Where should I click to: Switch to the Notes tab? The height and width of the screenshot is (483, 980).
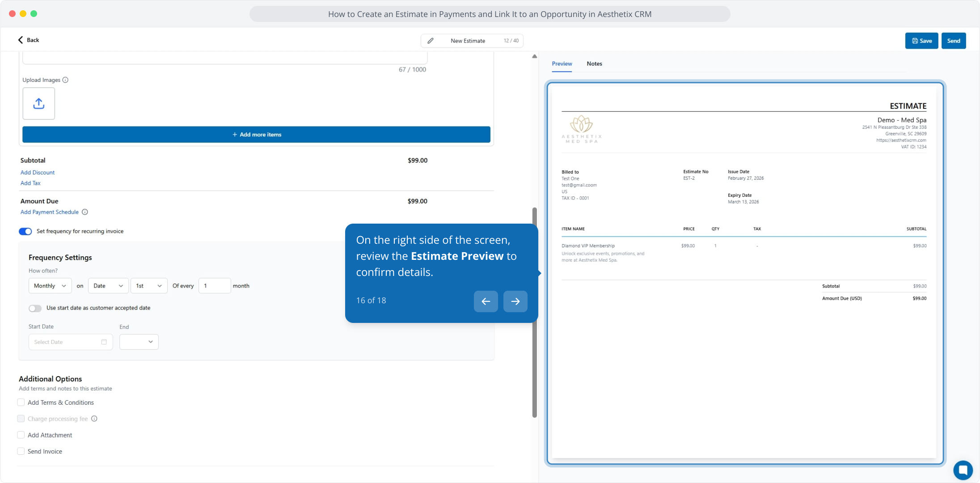(594, 64)
